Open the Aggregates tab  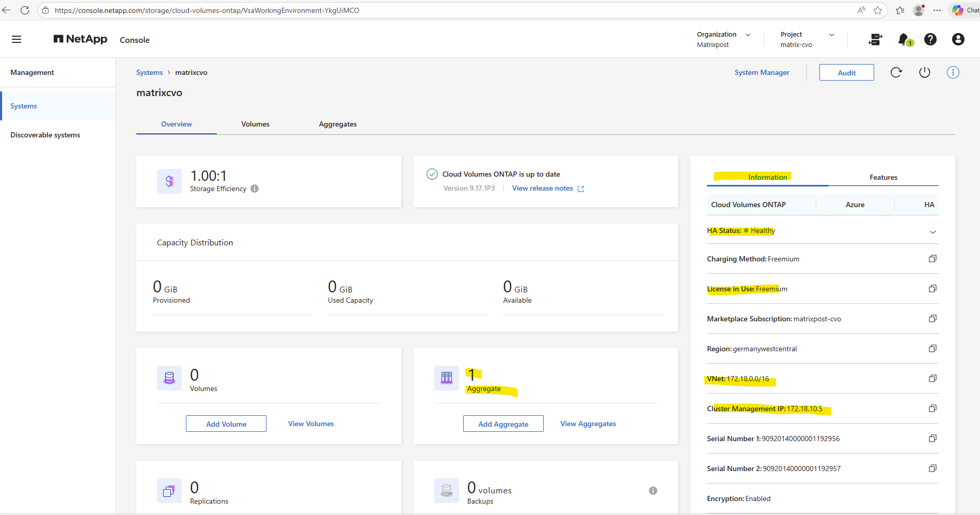click(338, 124)
